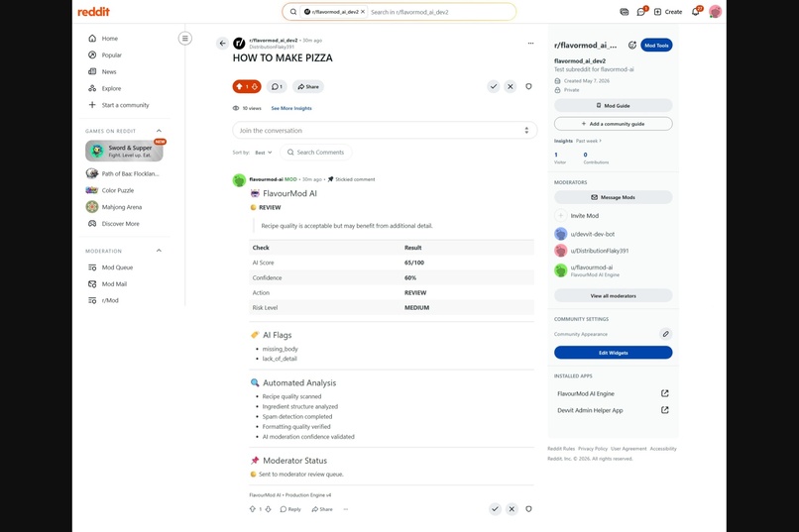Click Message Mods button
This screenshot has width=799, height=532.
click(613, 197)
